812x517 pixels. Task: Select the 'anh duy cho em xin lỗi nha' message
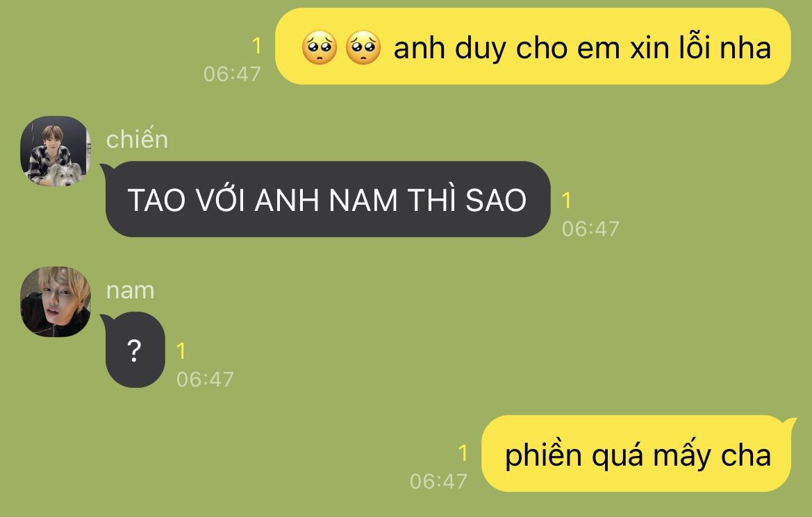(533, 46)
